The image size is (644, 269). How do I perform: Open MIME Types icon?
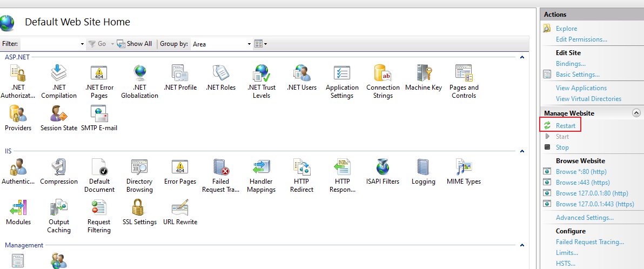[464, 172]
